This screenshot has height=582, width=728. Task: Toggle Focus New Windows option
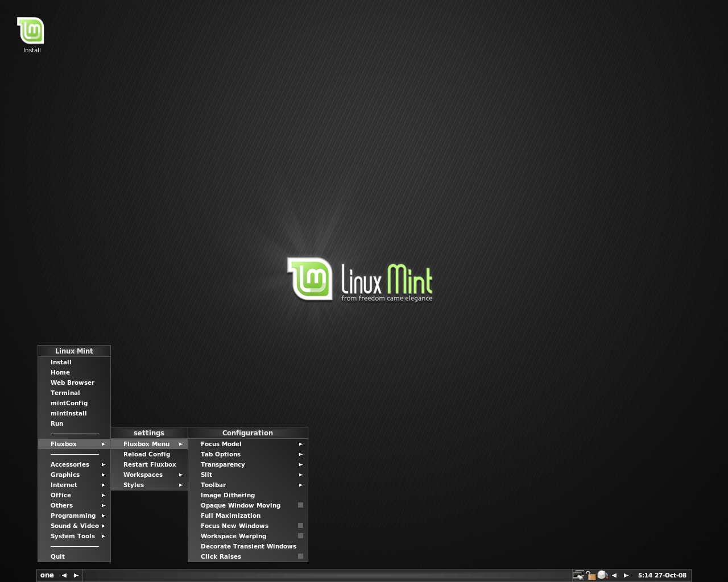248,526
